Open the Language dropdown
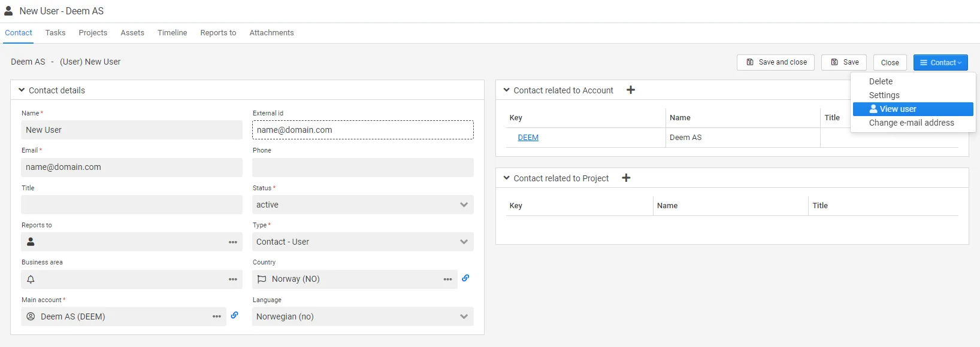The image size is (980, 347). pos(362,316)
